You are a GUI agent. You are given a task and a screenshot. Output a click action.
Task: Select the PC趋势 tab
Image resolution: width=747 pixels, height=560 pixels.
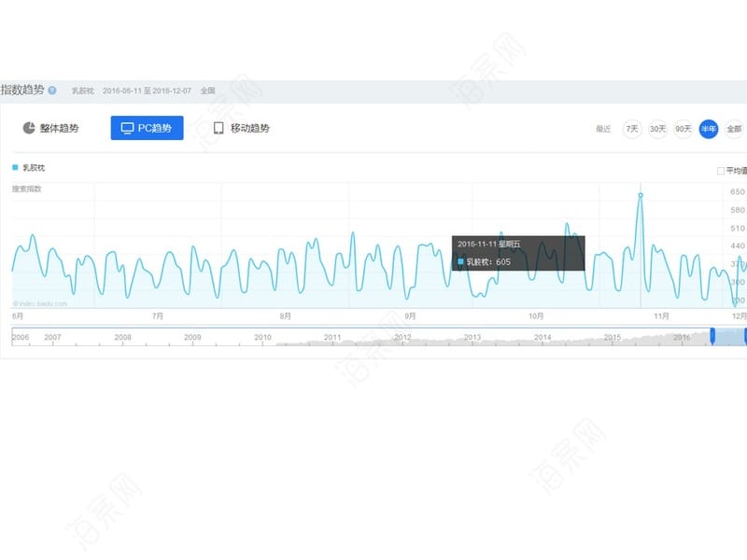point(147,128)
